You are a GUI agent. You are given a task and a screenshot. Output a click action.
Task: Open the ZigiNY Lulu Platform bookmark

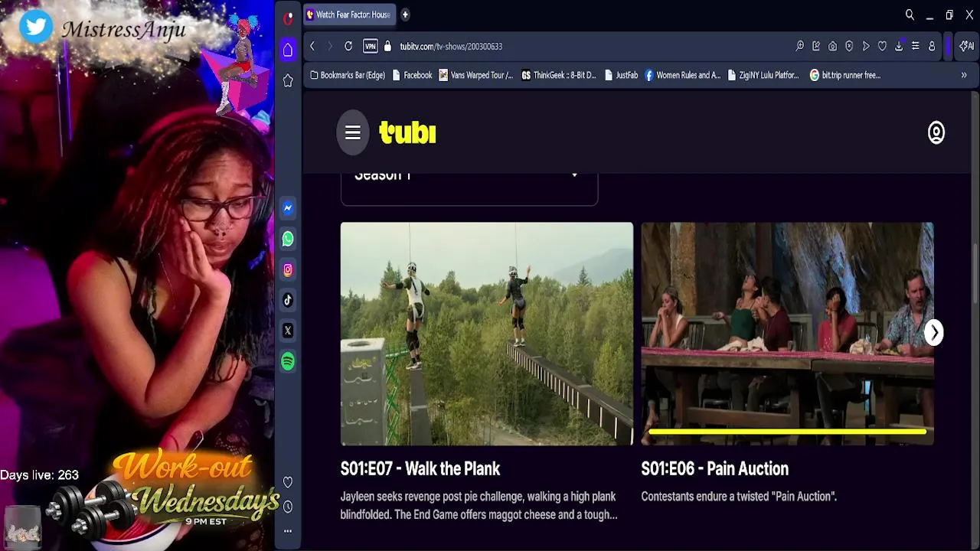coord(763,75)
